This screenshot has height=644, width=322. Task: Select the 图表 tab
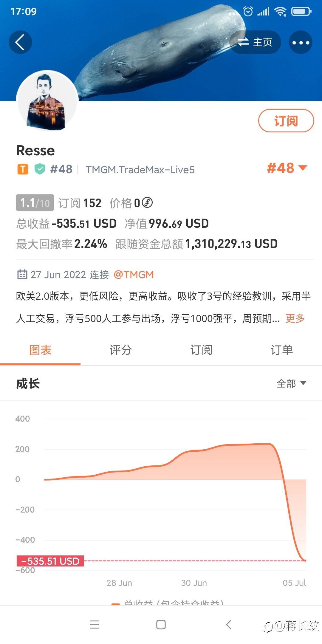(40, 350)
